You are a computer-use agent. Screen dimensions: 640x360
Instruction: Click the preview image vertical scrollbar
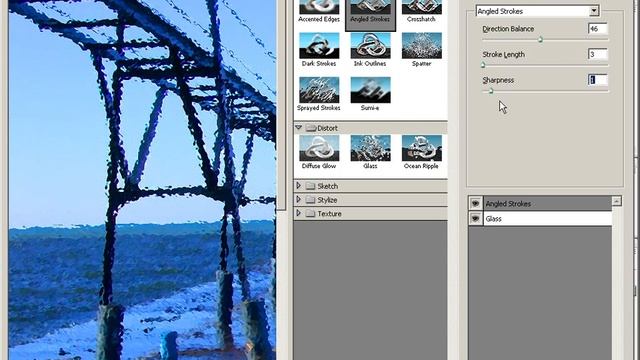tap(281, 104)
